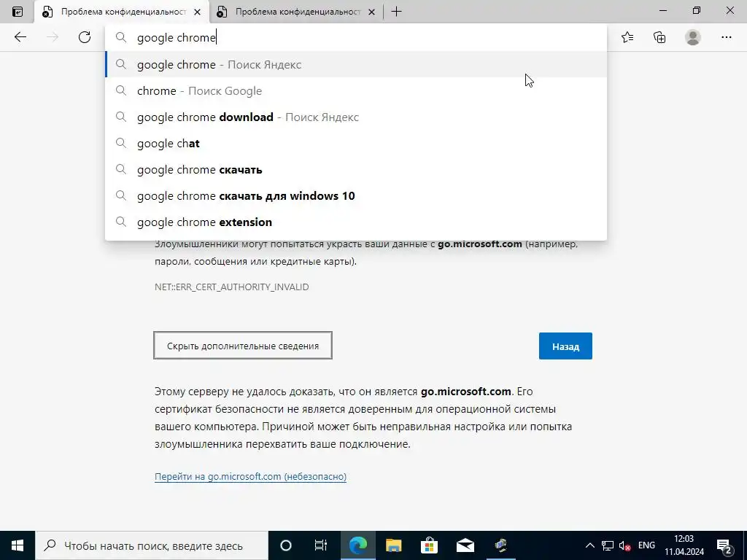Click Microsoft Edge taskbar icon
This screenshot has height=560, width=747.
click(357, 545)
